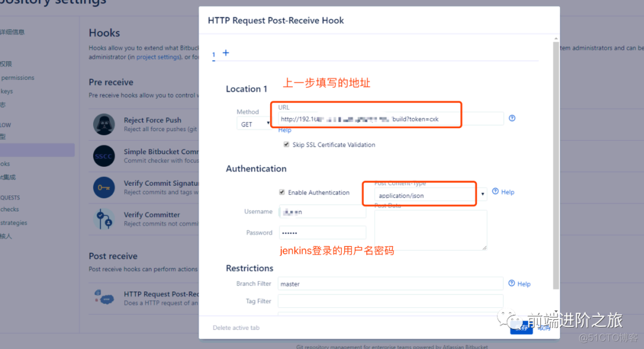Click the Help text beside Post Content-Type
The width and height of the screenshot is (644, 349).
click(x=507, y=192)
